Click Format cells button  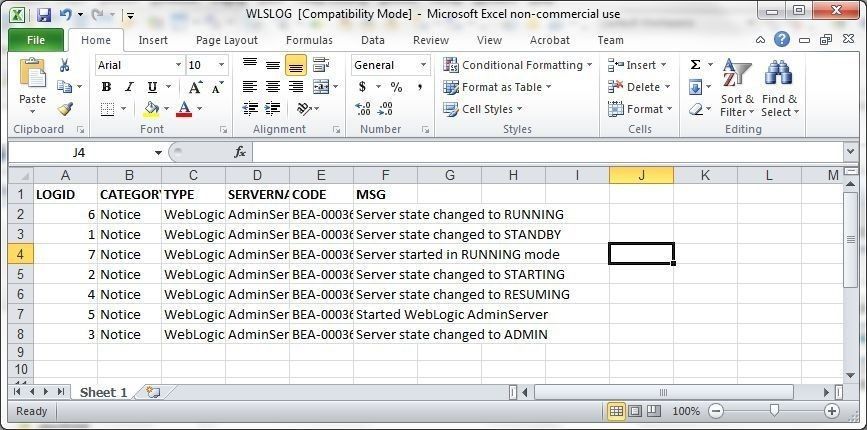640,109
